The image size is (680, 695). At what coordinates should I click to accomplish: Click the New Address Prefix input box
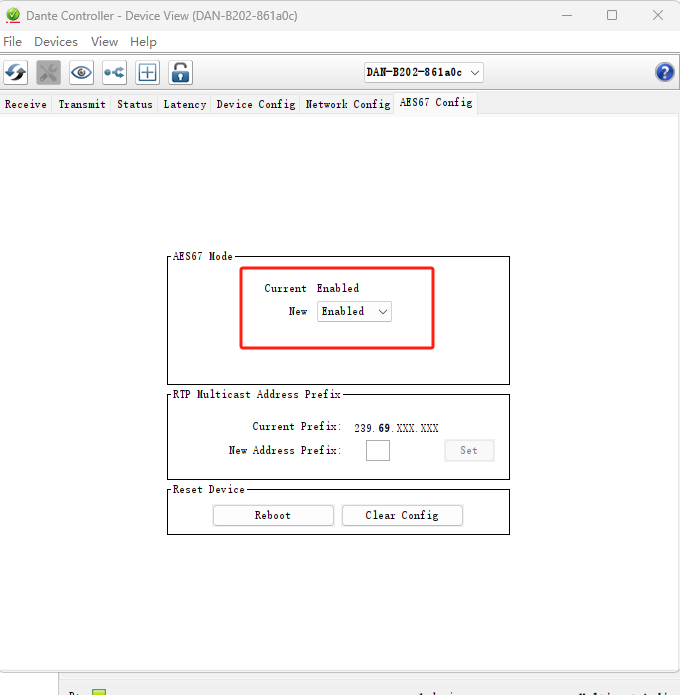coord(378,451)
